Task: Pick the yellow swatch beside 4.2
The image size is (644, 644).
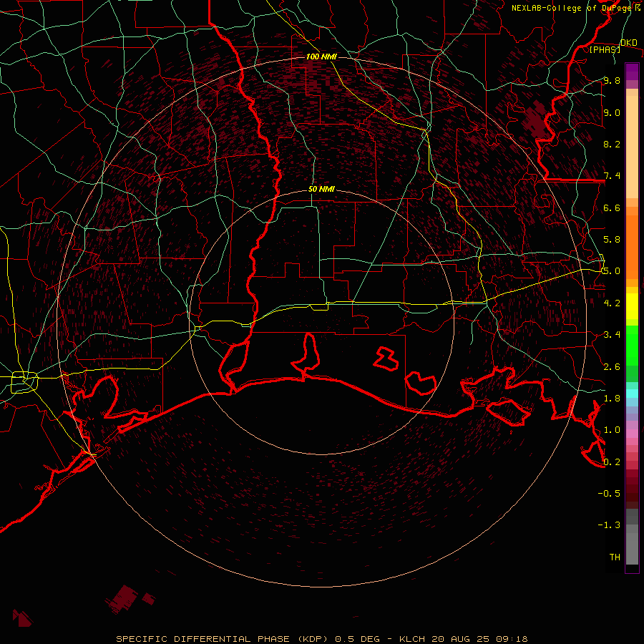Action: pos(632,306)
